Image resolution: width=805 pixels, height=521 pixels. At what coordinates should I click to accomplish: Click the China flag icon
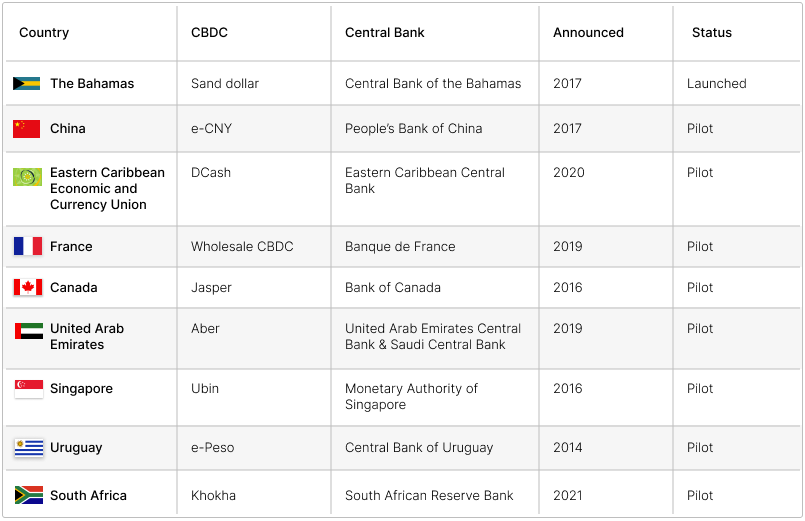(x=27, y=129)
